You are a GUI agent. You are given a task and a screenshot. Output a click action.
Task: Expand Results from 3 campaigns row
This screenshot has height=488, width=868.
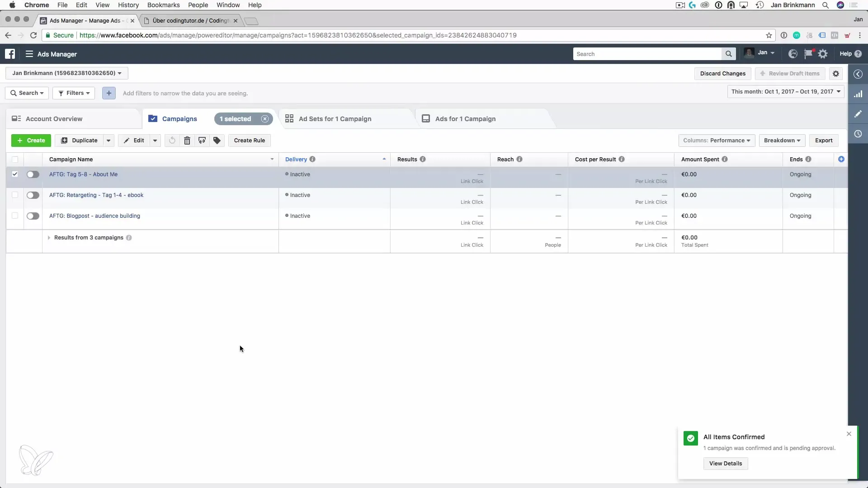[x=49, y=238]
